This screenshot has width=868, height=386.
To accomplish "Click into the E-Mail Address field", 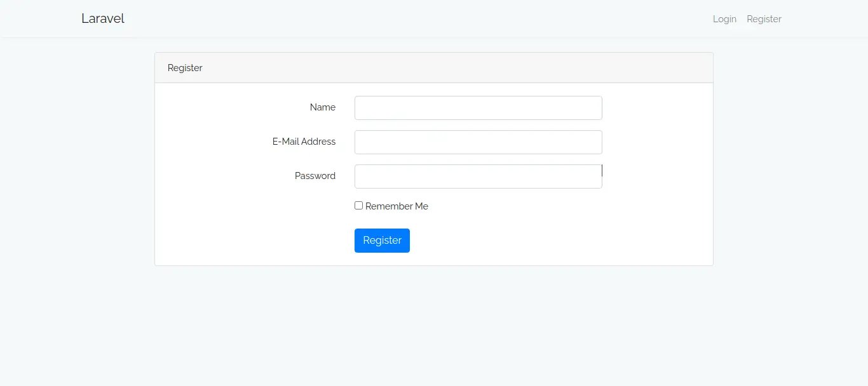I will pos(478,142).
